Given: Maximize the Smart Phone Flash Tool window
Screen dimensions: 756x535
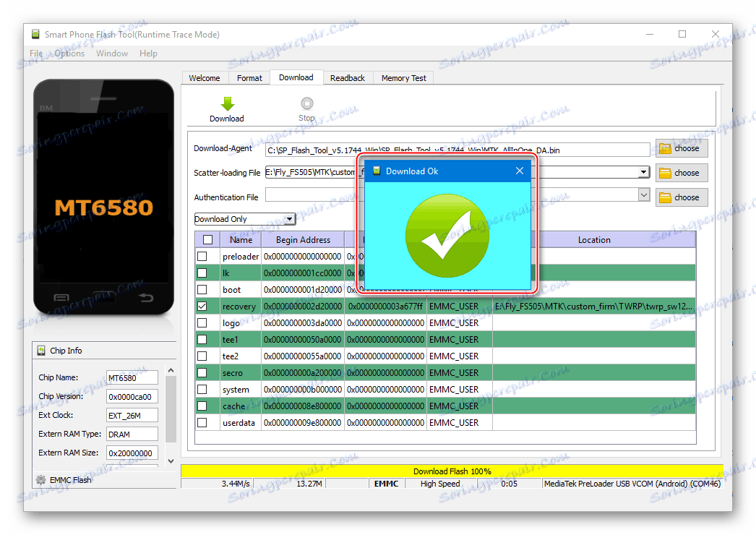Looking at the screenshot, I should coord(682,34).
